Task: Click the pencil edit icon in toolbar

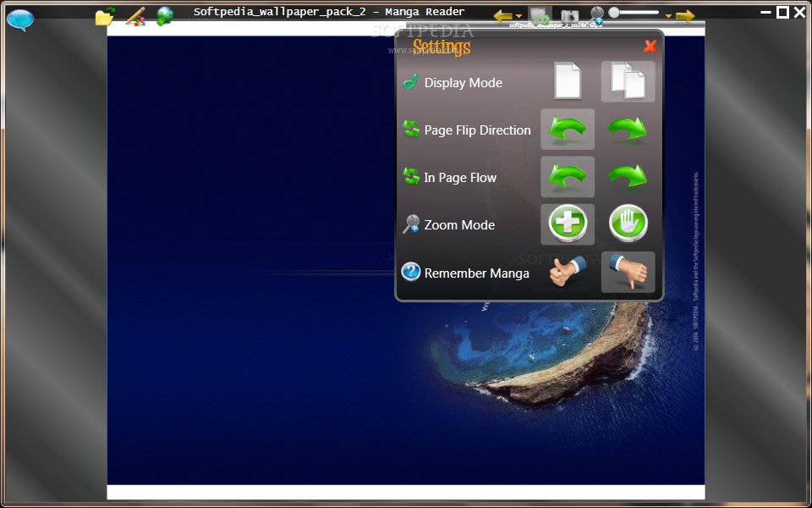Action: 135,17
